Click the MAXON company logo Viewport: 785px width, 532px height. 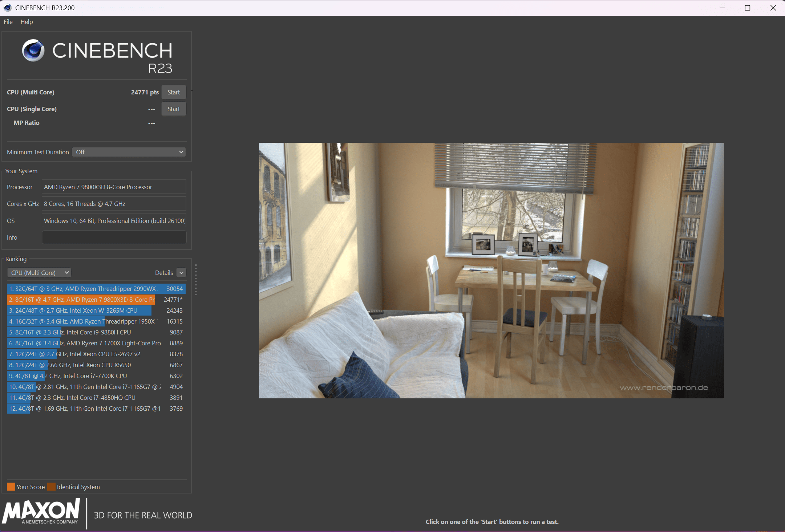click(x=41, y=511)
